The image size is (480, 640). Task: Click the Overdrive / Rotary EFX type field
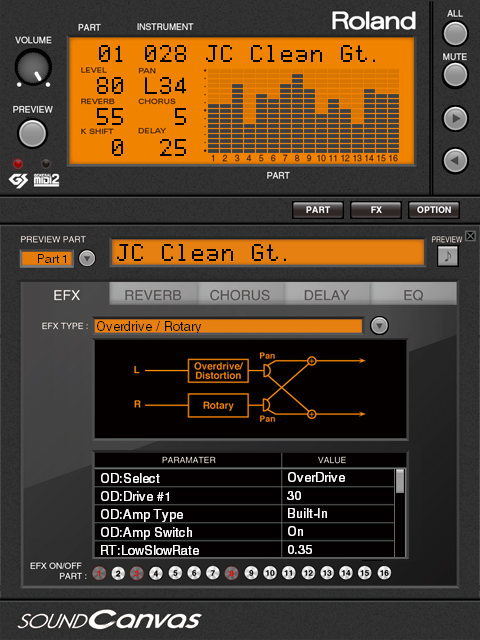[x=229, y=326]
